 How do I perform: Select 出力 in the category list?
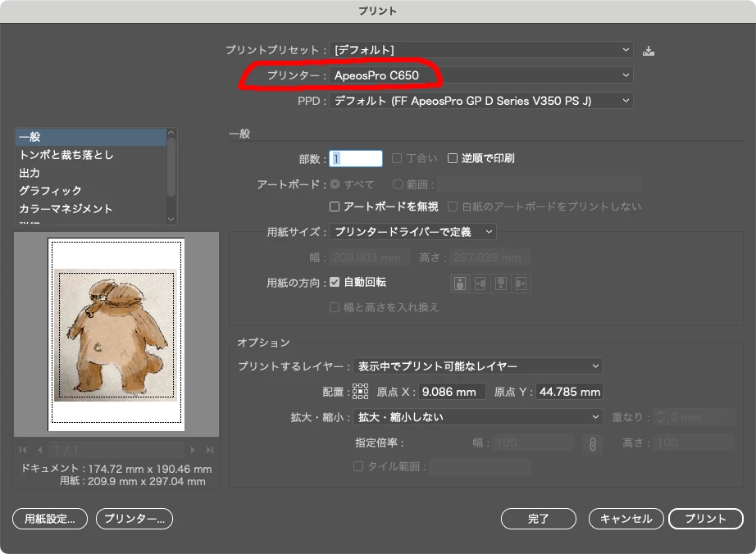coord(91,173)
